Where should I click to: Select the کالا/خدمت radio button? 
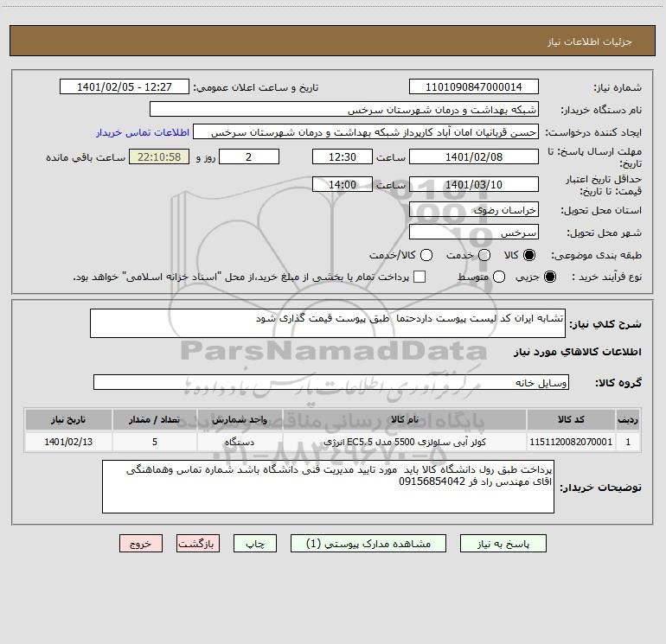coord(426,255)
